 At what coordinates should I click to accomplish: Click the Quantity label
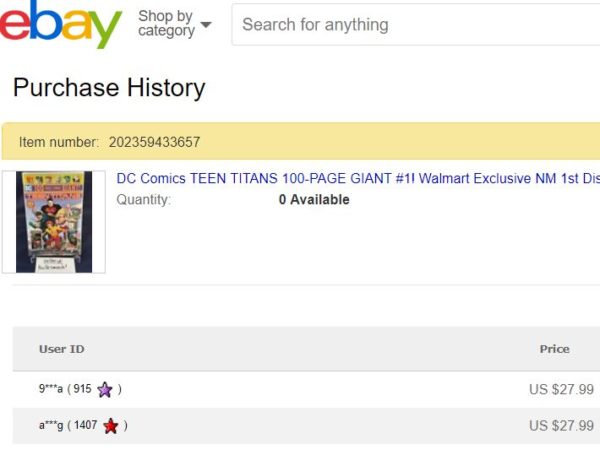[143, 200]
